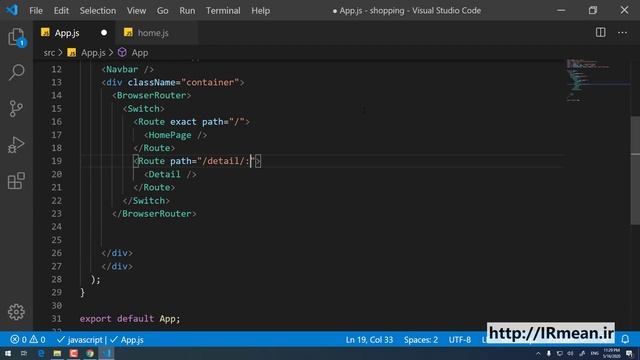640x360 pixels.
Task: Open the Explorer view in activity bar
Action: [x=16, y=37]
